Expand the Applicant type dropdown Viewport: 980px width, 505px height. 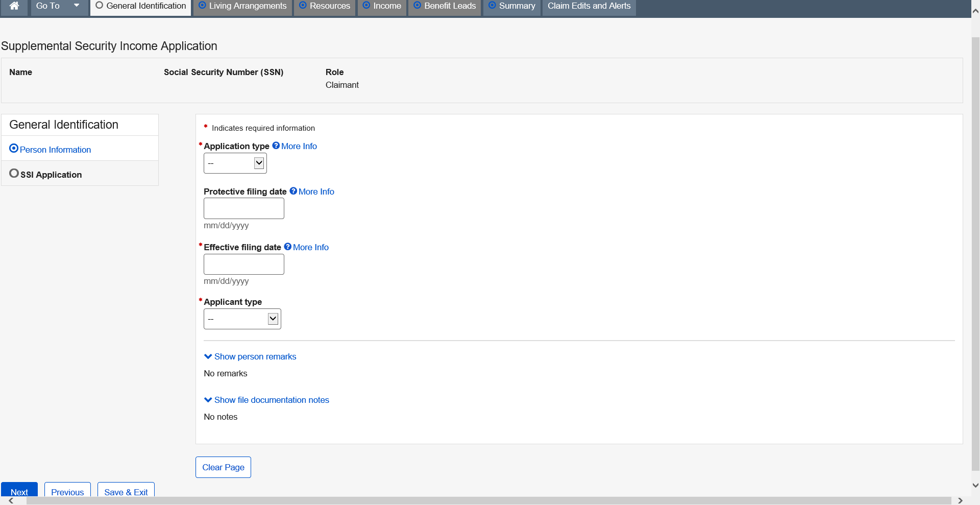pyautogui.click(x=242, y=319)
